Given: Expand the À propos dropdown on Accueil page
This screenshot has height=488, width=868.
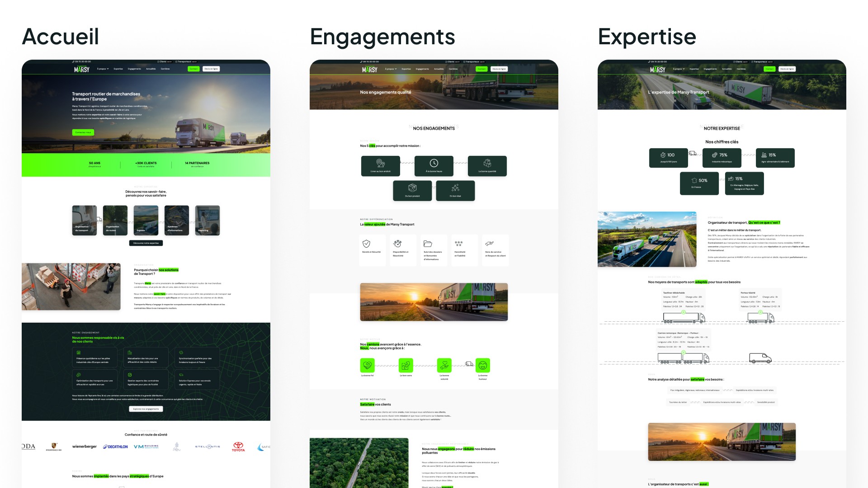Looking at the screenshot, I should click(103, 69).
